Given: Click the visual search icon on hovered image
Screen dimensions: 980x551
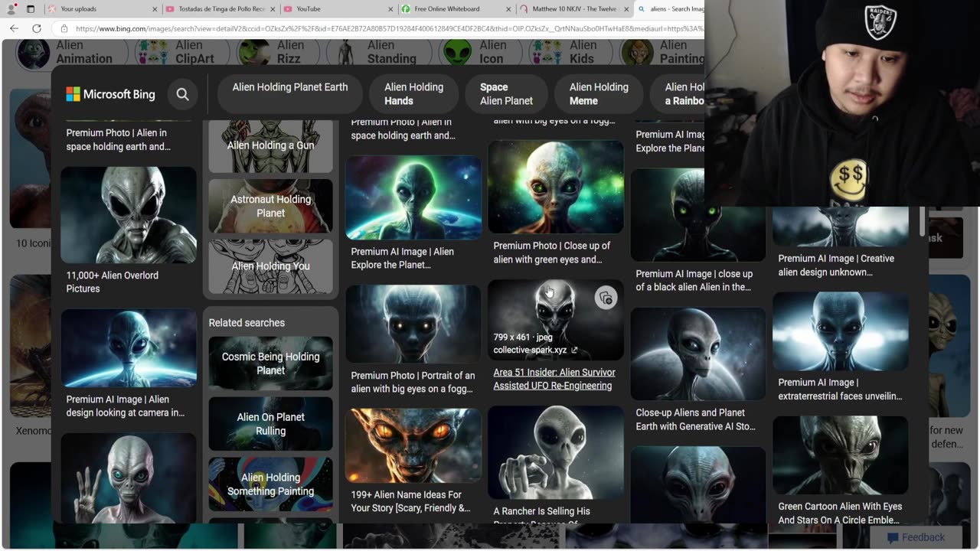Looking at the screenshot, I should pos(606,298).
